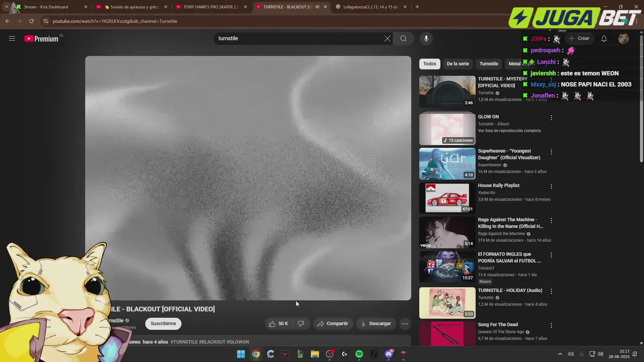
Task: Select the De la serie filter chip
Action: pyautogui.click(x=458, y=64)
